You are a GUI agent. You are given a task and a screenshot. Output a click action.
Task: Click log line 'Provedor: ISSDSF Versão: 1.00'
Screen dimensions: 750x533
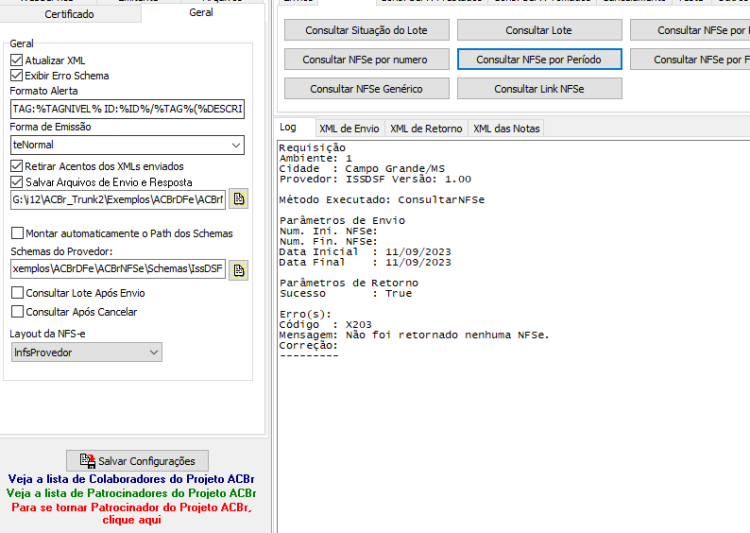coord(375,179)
